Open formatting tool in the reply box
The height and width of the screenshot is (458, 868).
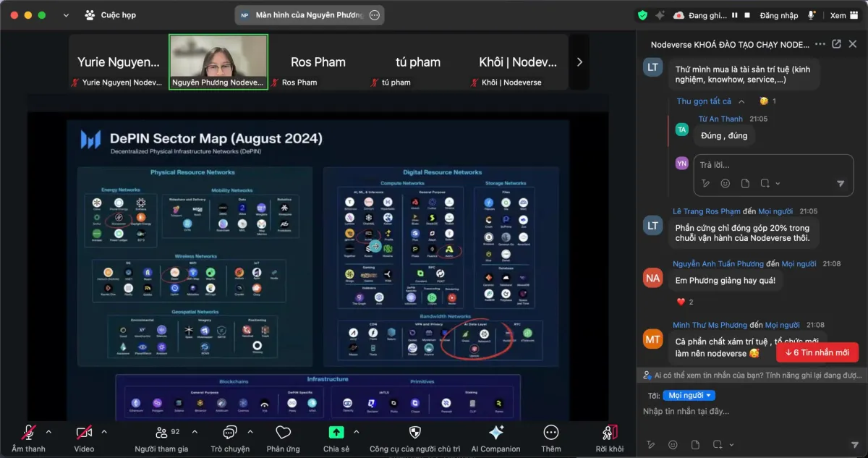pyautogui.click(x=705, y=184)
